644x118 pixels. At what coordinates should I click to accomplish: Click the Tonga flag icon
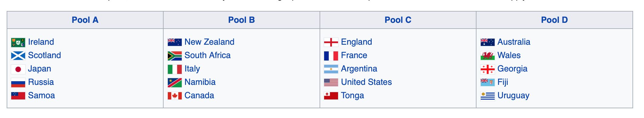coord(331,96)
